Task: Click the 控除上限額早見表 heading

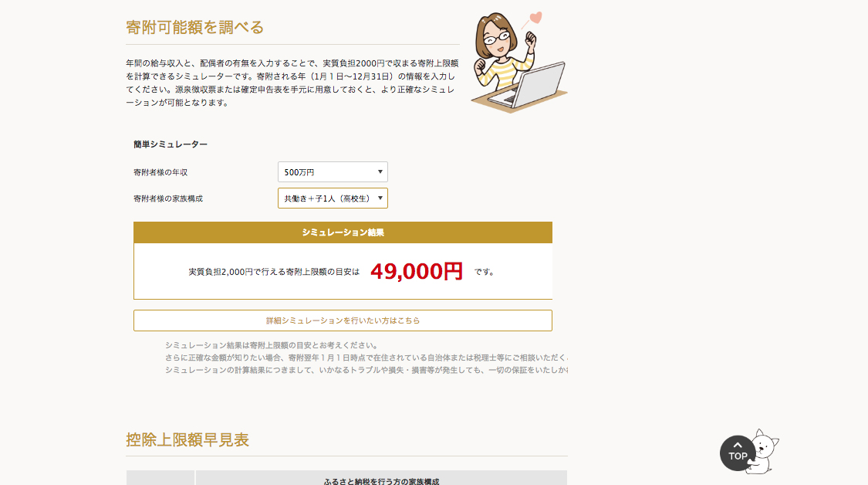Action: tap(187, 440)
